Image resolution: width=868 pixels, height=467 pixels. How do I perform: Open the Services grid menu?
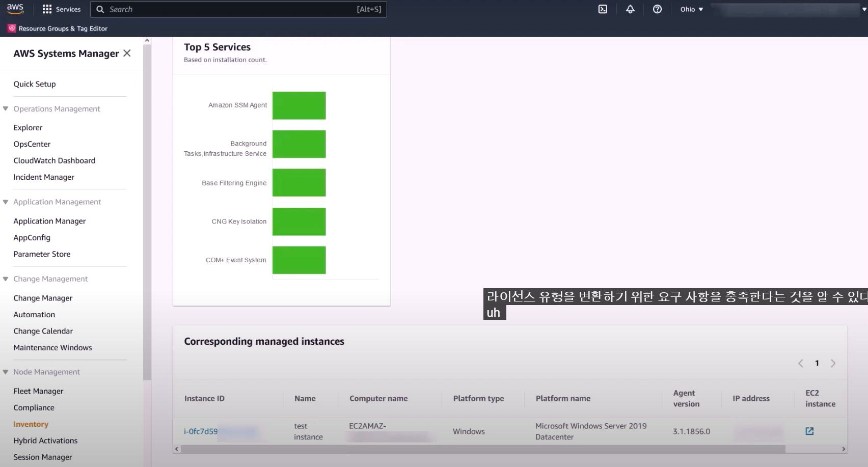coord(61,9)
